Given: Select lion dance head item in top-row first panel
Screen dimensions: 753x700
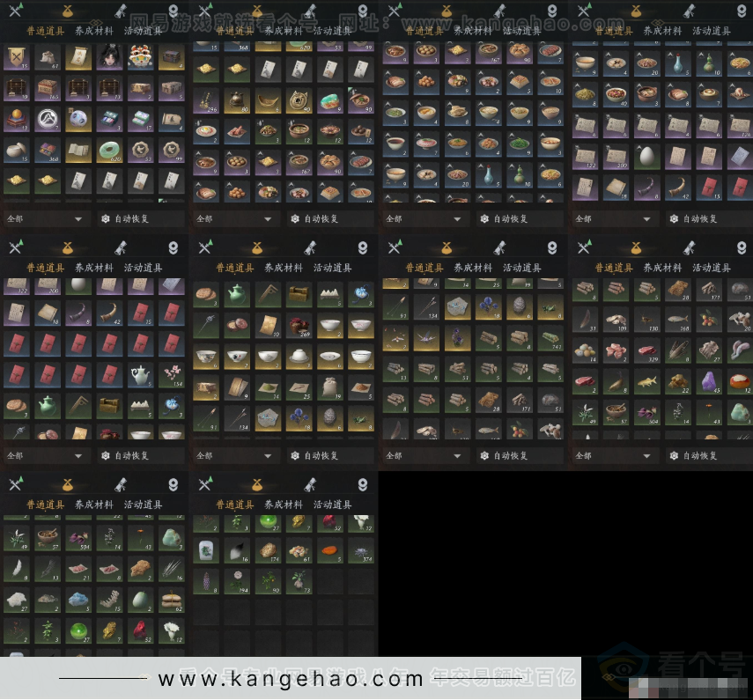Looking at the screenshot, I should 141,57.
